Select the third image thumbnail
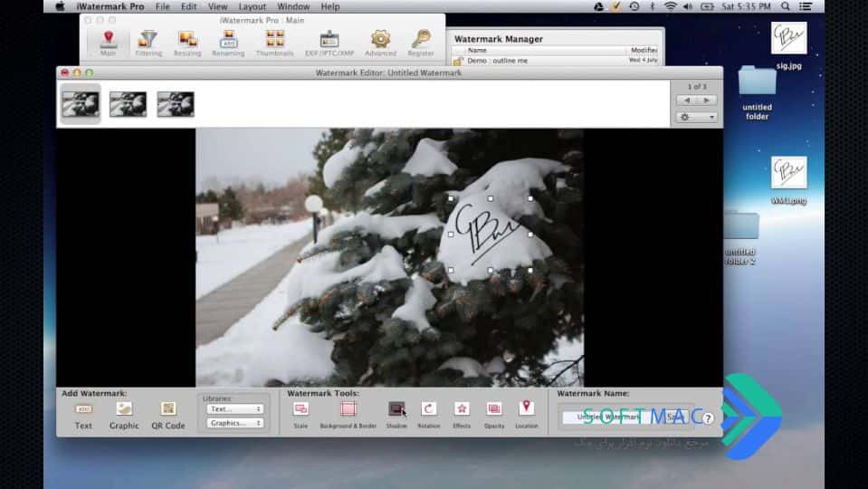Image resolution: width=868 pixels, height=489 pixels. pos(176,104)
